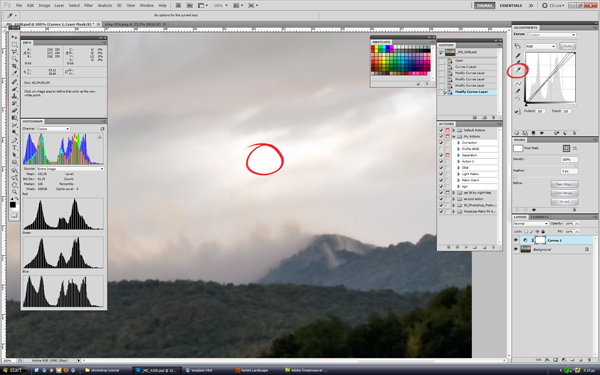Select the white point eyedropper in Curves

pyautogui.click(x=518, y=70)
